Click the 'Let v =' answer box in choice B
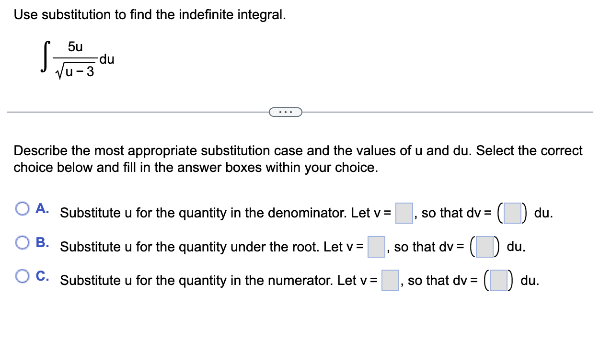600x364 pixels. click(x=377, y=247)
